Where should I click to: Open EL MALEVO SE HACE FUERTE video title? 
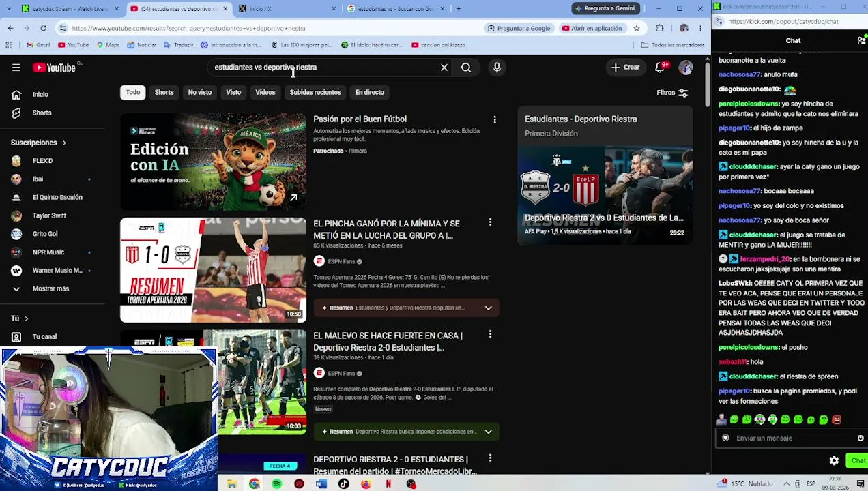[x=388, y=342]
